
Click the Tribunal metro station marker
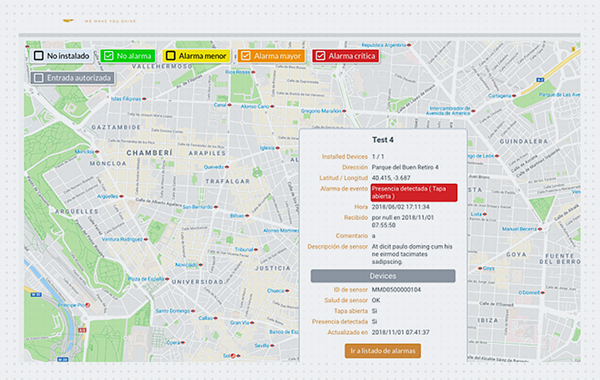pos(256,250)
